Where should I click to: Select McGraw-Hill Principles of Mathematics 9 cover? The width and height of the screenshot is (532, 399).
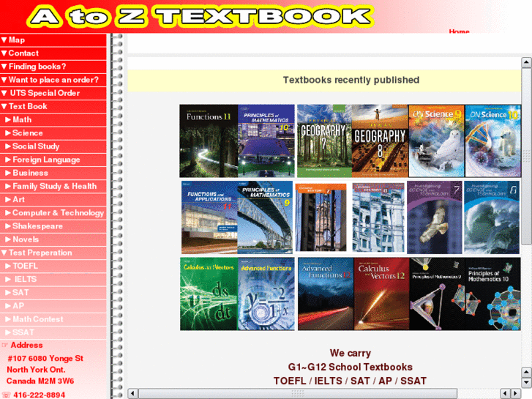point(437,294)
